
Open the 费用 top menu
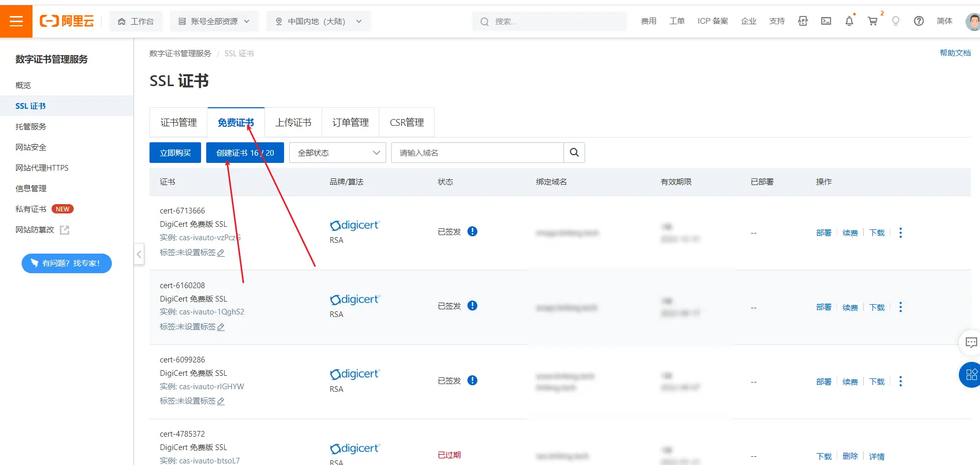pyautogui.click(x=649, y=21)
